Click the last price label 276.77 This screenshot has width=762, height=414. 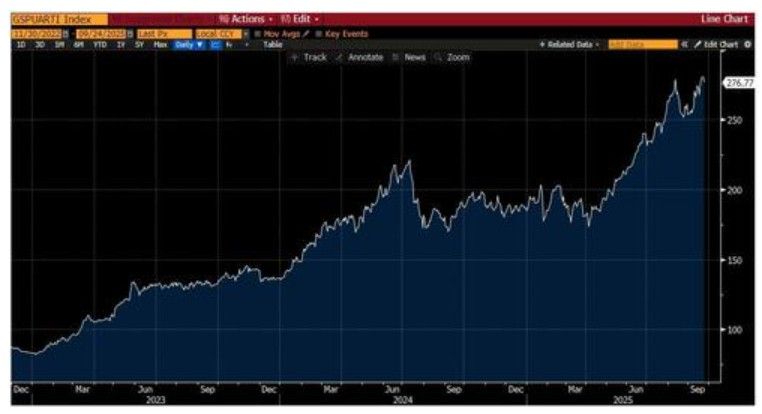click(739, 83)
